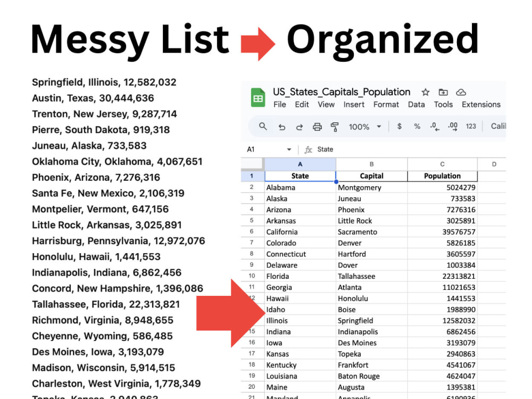The image size is (532, 399).
Task: Select the Baton Rouge cell
Action: tap(371, 376)
